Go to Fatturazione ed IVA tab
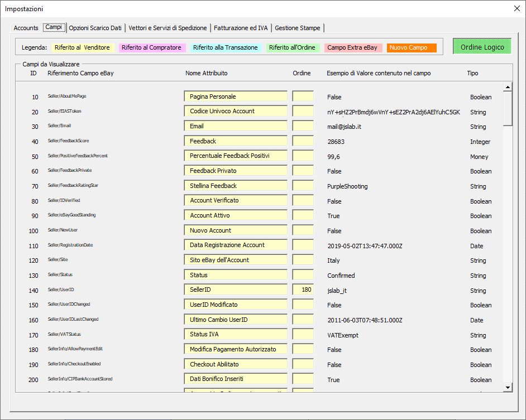 [241, 28]
